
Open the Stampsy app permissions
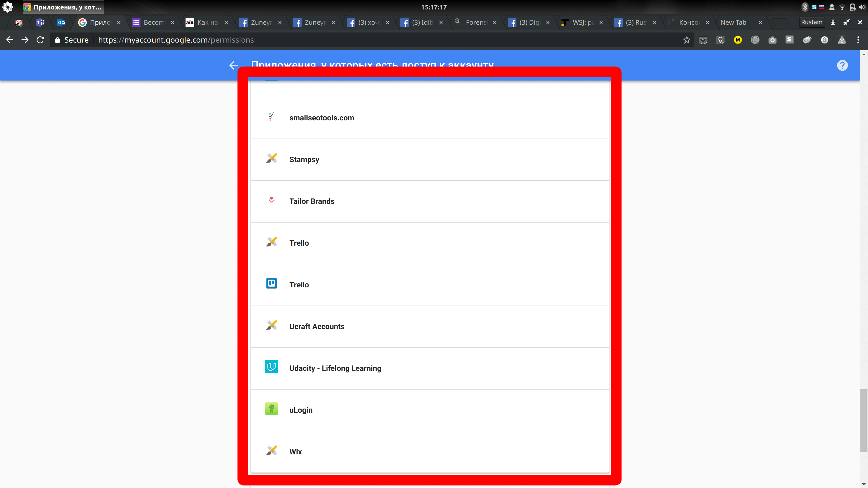coord(304,160)
